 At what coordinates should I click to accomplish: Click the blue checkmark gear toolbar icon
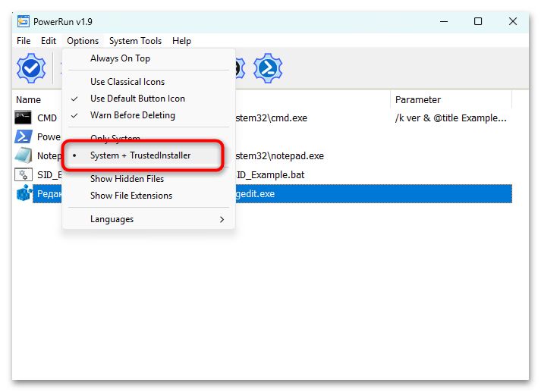(x=31, y=68)
